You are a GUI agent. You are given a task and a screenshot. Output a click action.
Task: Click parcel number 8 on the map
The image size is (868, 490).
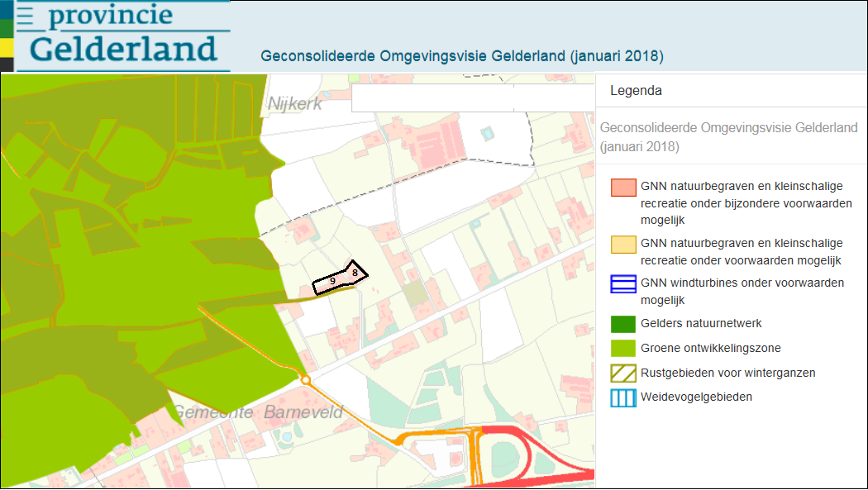(355, 272)
